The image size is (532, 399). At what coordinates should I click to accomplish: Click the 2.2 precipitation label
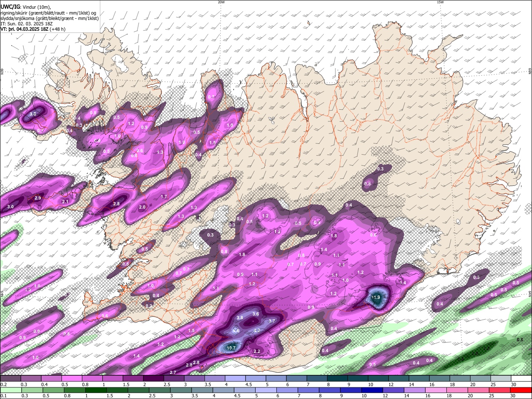pyautogui.click(x=257, y=352)
